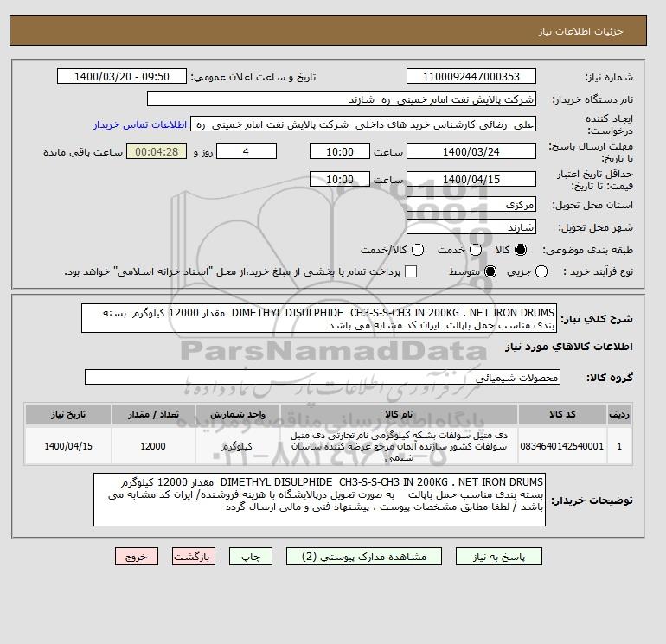
Task: Click the خروج exit button
Action: (x=137, y=557)
